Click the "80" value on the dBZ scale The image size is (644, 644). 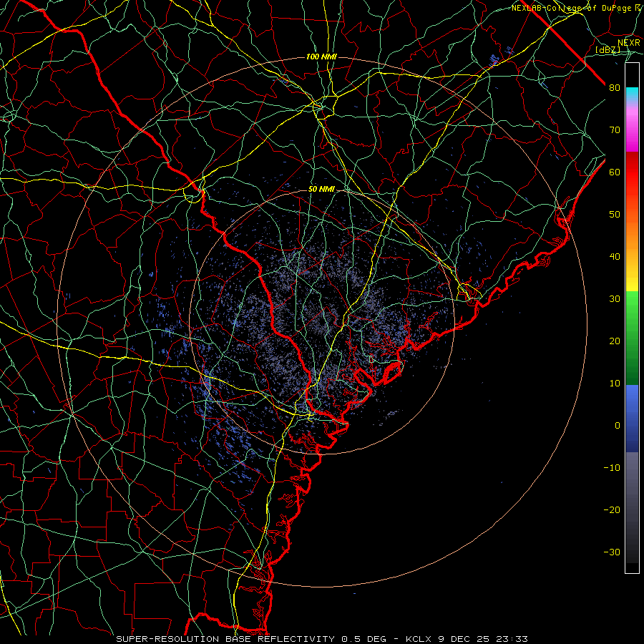tap(615, 87)
